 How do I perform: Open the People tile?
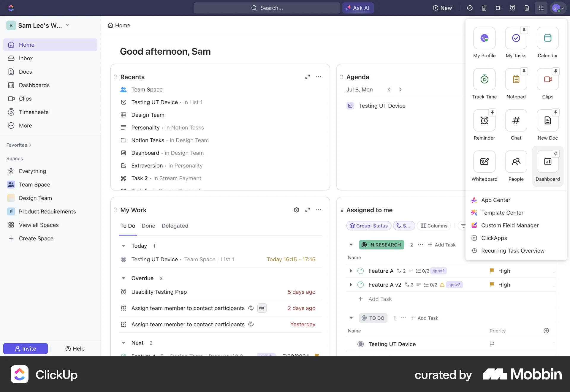click(x=516, y=162)
